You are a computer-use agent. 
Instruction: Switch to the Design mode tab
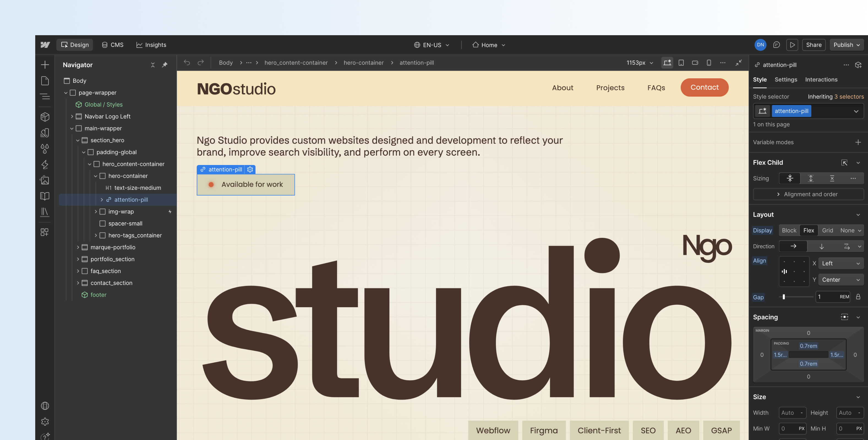coord(75,45)
